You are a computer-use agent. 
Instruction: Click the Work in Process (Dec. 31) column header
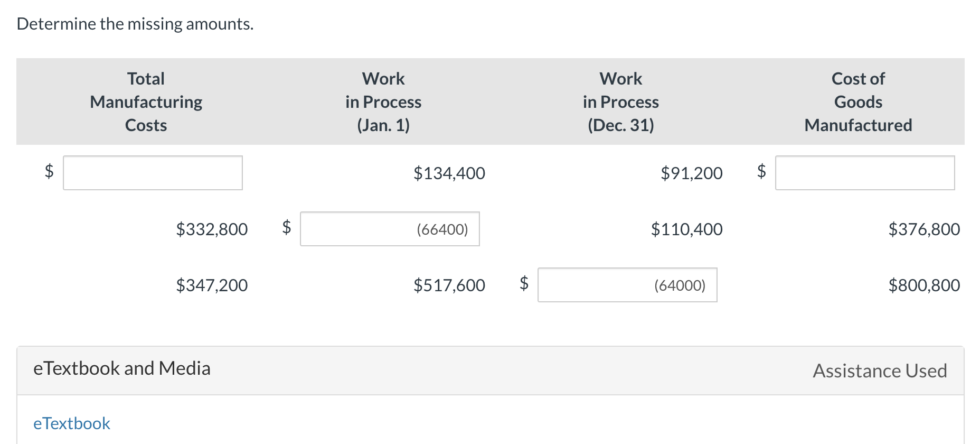tap(620, 101)
